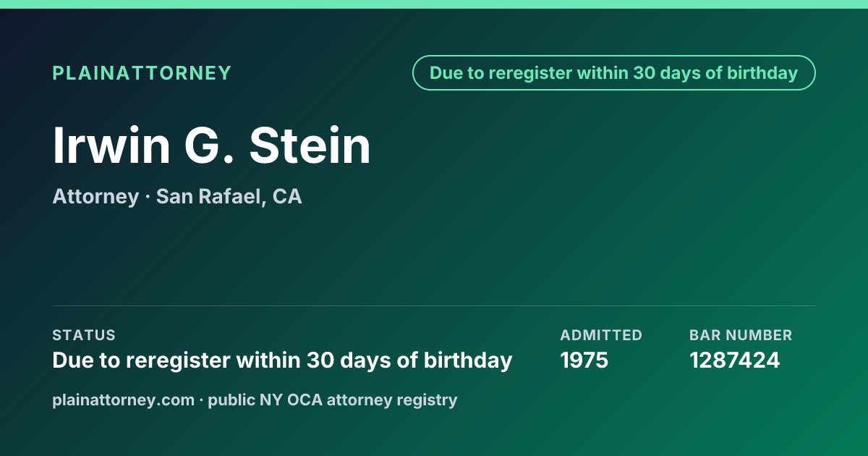
Task: Click the STATUS label
Action: [84, 335]
